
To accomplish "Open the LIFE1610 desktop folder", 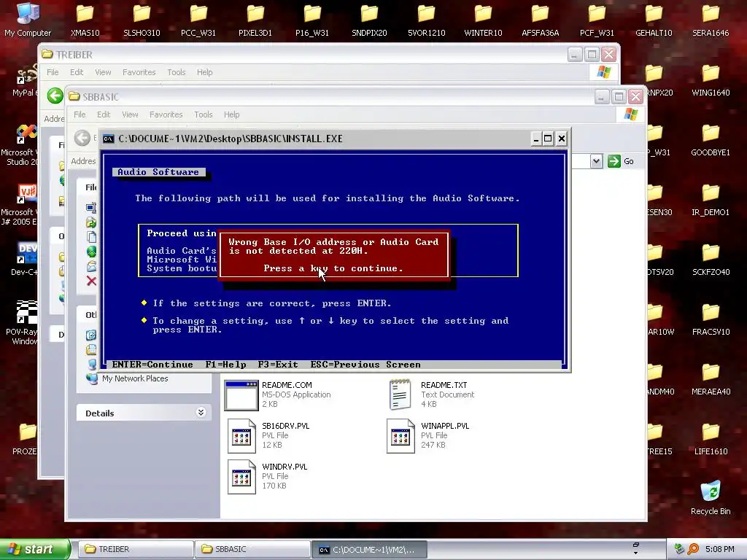I will [711, 438].
